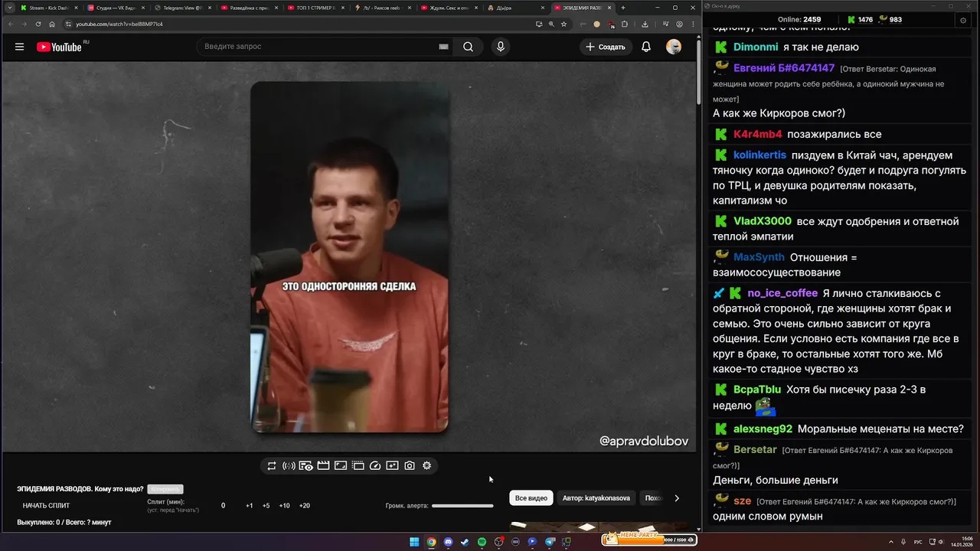Click username Dimonmi in the chat
Viewport: 980px width, 551px height.
(756, 47)
